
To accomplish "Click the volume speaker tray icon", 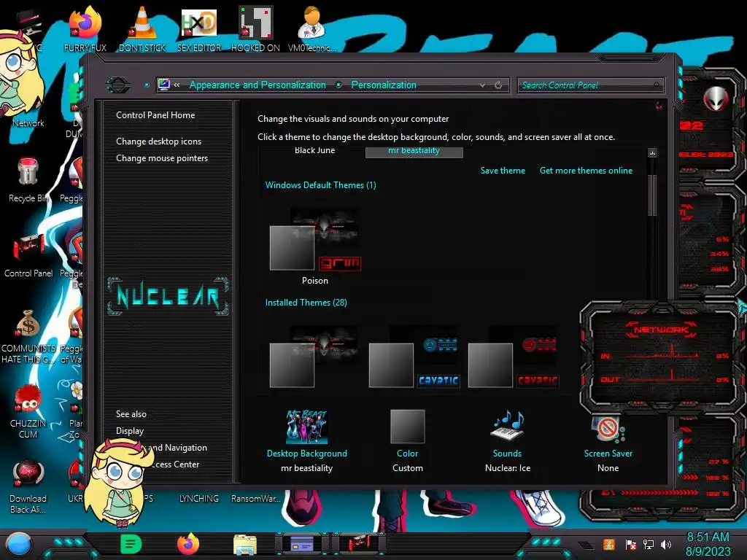I will 666,544.
